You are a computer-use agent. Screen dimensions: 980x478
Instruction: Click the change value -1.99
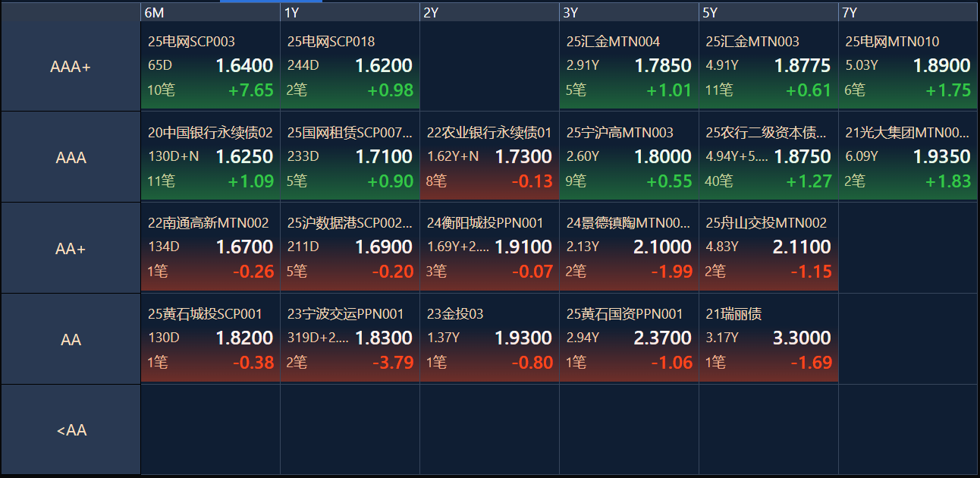coord(672,272)
